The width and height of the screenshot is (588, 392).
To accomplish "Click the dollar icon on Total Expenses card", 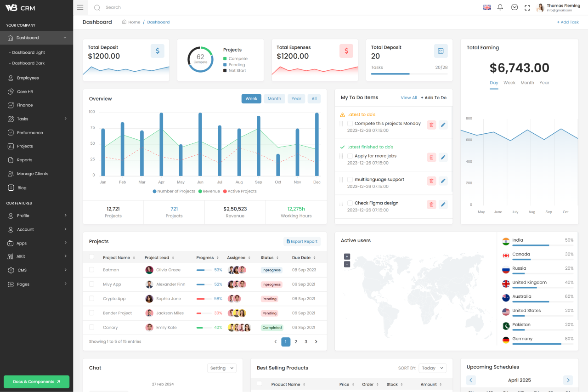I will 346,51.
